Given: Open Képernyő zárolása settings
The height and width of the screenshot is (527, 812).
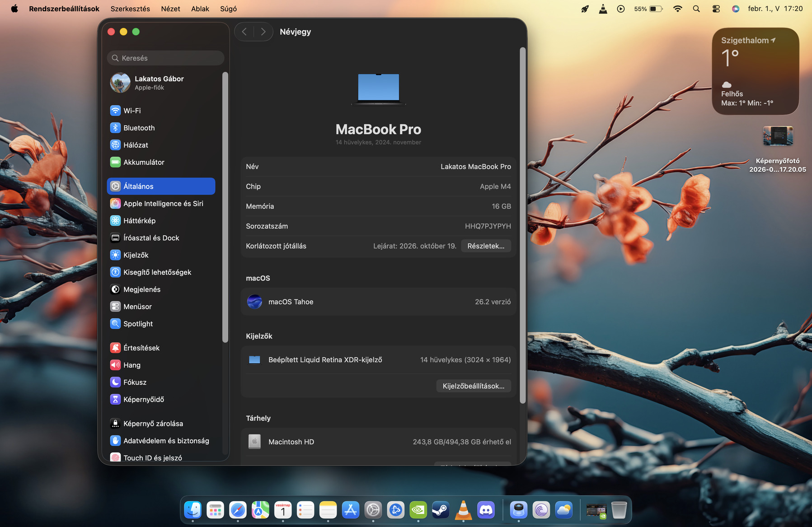Looking at the screenshot, I should [x=161, y=424].
